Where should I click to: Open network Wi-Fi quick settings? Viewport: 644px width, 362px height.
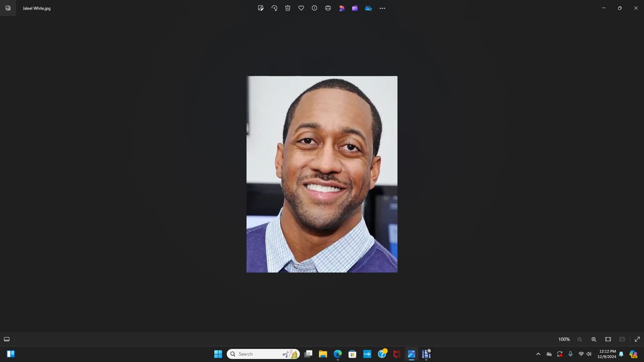(x=581, y=354)
